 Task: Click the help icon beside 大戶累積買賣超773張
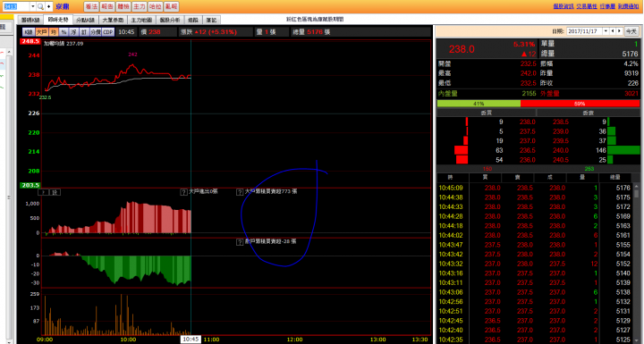click(240, 192)
